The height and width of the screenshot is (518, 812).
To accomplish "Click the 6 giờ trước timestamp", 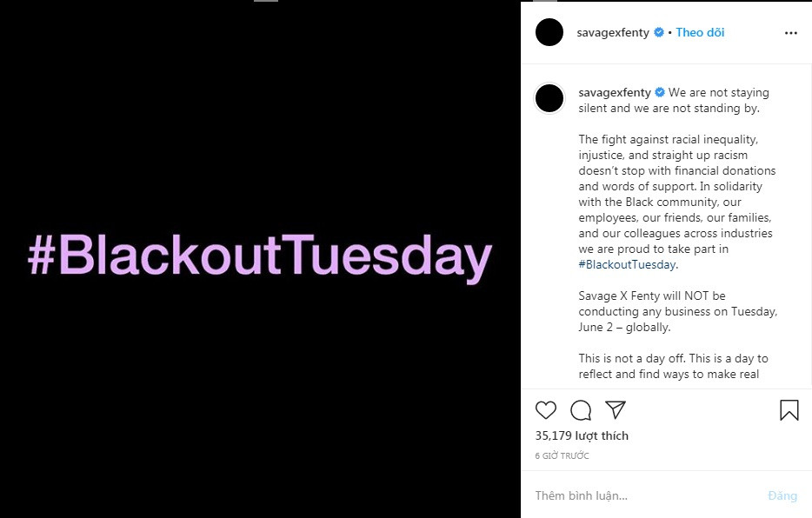I will (x=562, y=455).
